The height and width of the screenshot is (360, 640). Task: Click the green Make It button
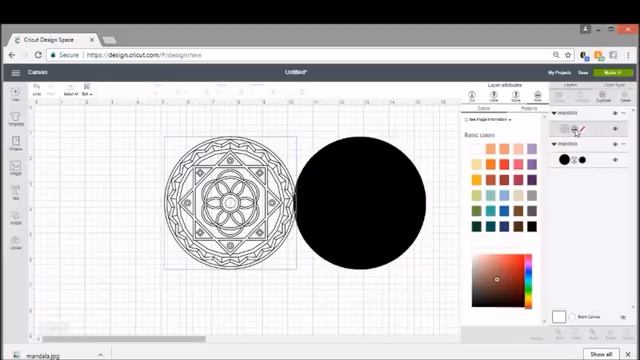tap(613, 72)
